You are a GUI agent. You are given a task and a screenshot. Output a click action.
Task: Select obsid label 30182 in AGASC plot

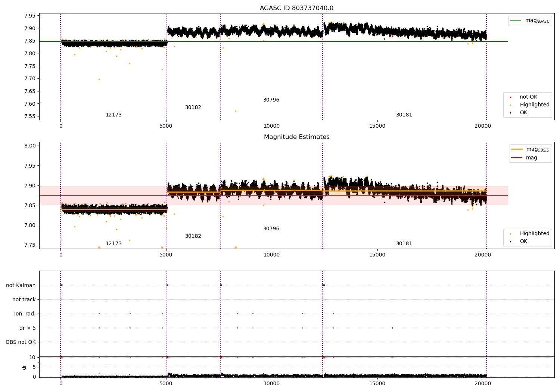(193, 108)
